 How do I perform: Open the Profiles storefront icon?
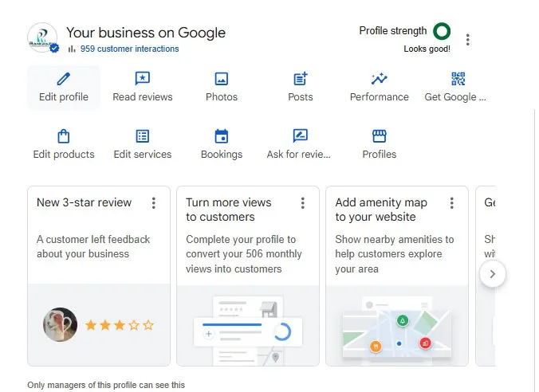point(380,136)
